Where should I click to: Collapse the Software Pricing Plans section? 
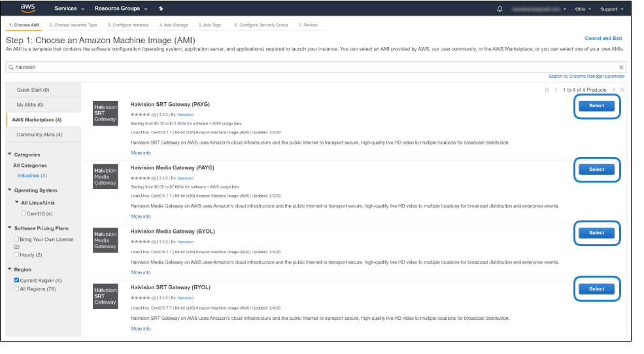(10, 228)
